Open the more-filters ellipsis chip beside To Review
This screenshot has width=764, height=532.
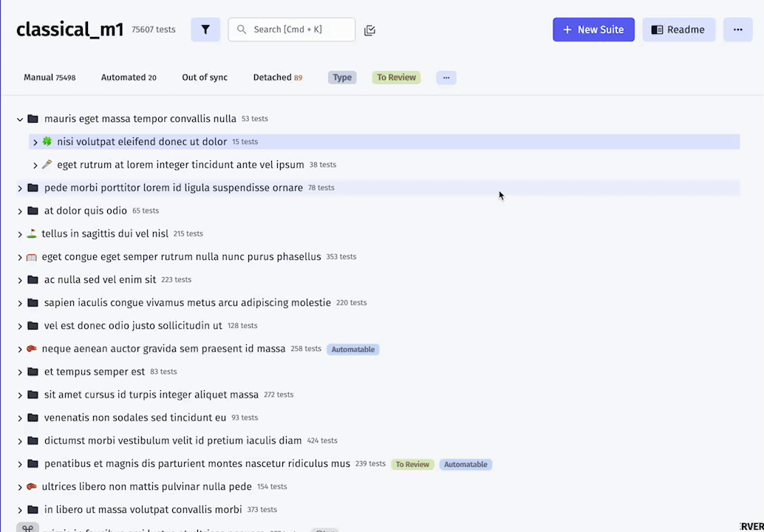pyautogui.click(x=446, y=78)
